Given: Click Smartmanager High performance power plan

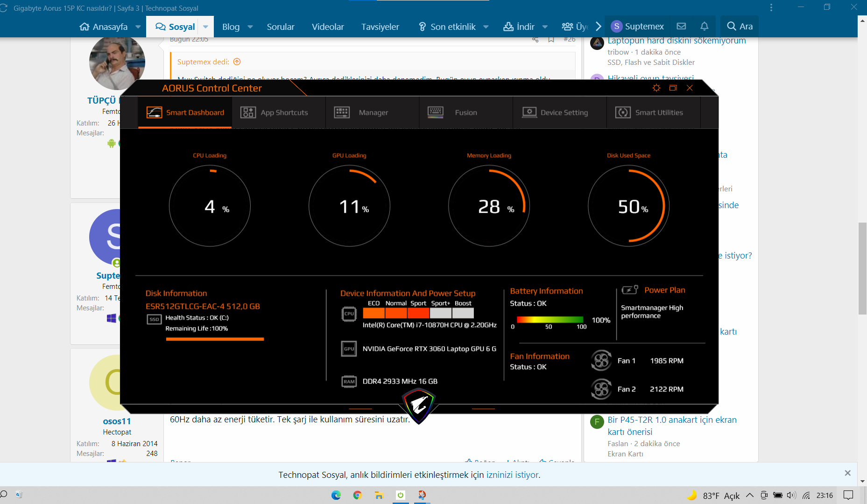Looking at the screenshot, I should point(652,312).
